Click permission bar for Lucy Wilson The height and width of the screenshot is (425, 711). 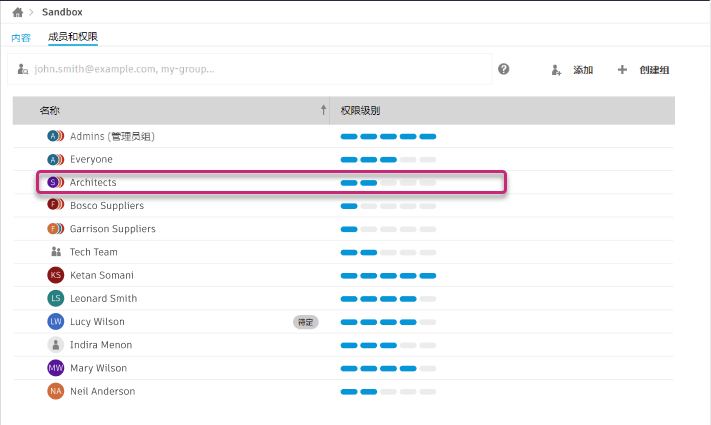click(388, 322)
